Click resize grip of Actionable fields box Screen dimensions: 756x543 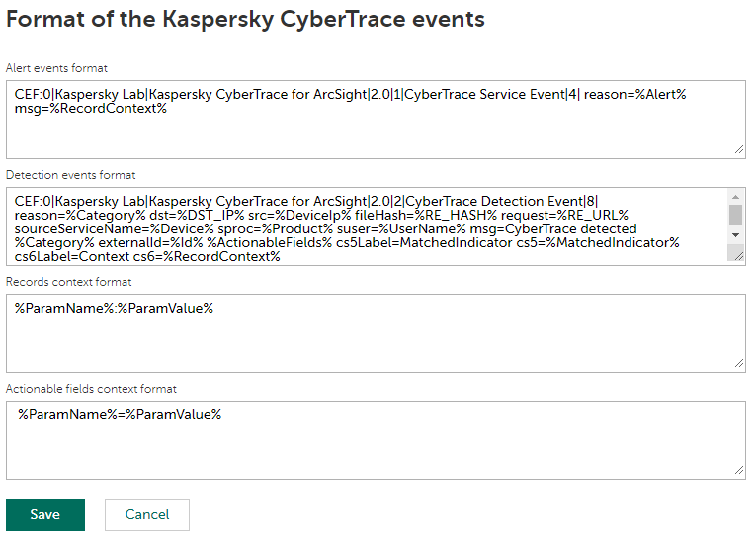click(738, 470)
